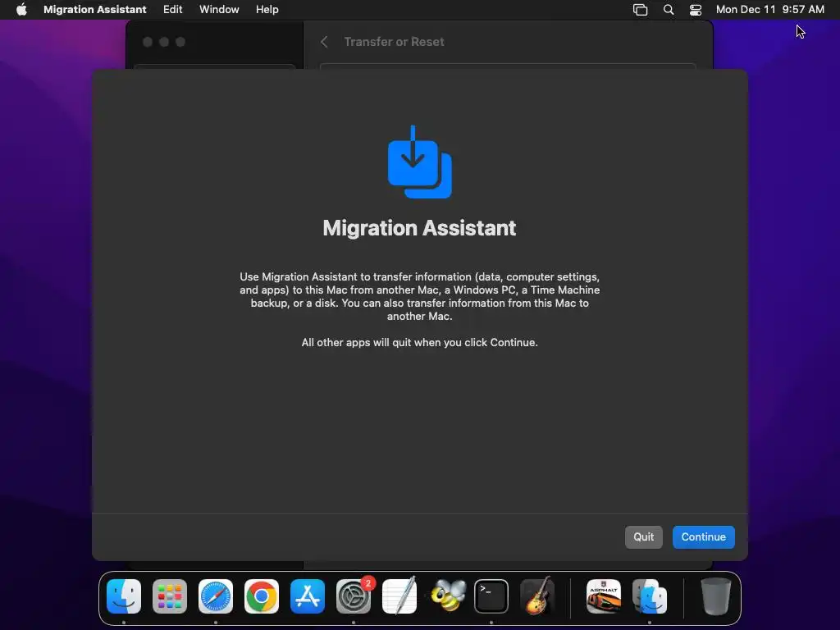Open the Window menu
840x630 pixels.
click(x=219, y=9)
